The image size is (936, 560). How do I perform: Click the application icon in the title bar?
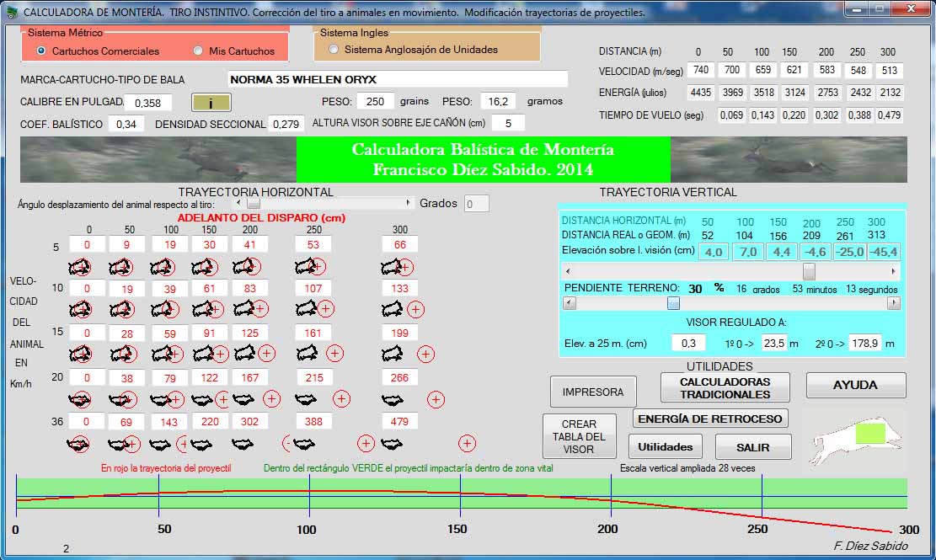pyautogui.click(x=10, y=12)
